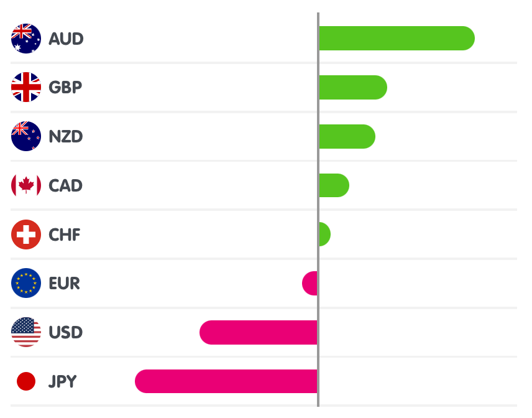Click the New Zealand flag icon
The image size is (532, 418).
click(26, 136)
